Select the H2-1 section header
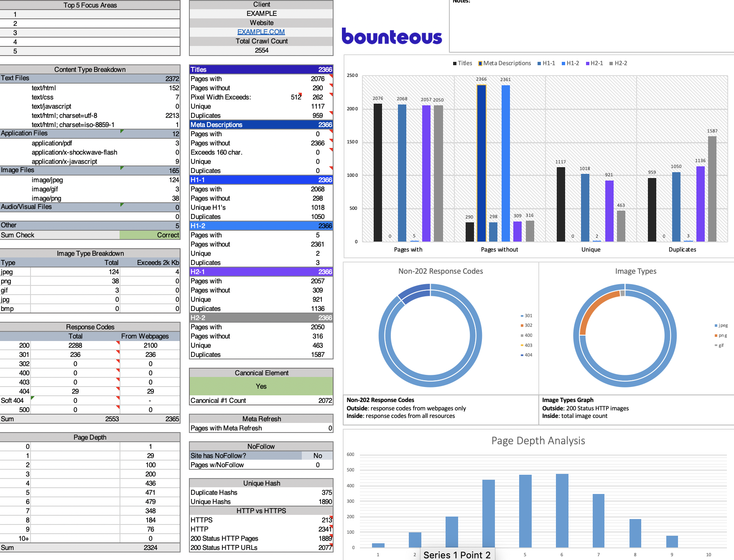The width and height of the screenshot is (734, 560). pyautogui.click(x=261, y=272)
